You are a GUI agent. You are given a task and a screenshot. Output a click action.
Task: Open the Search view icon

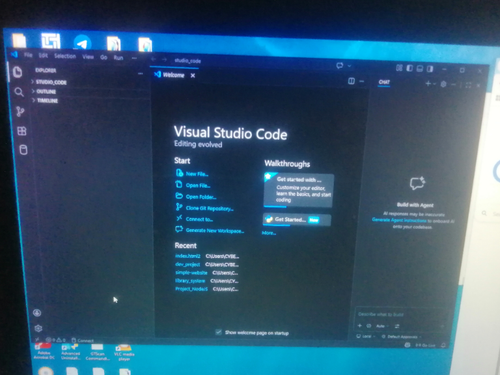19,92
